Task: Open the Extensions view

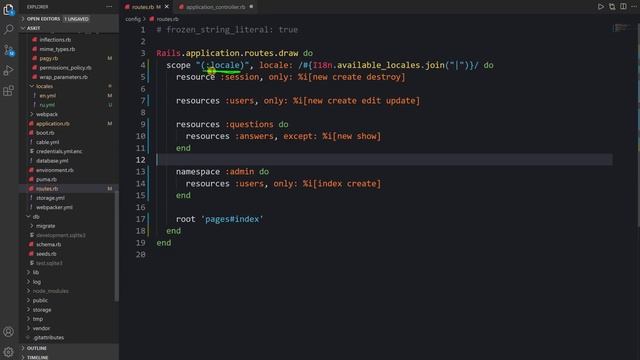Action: pos(9,91)
